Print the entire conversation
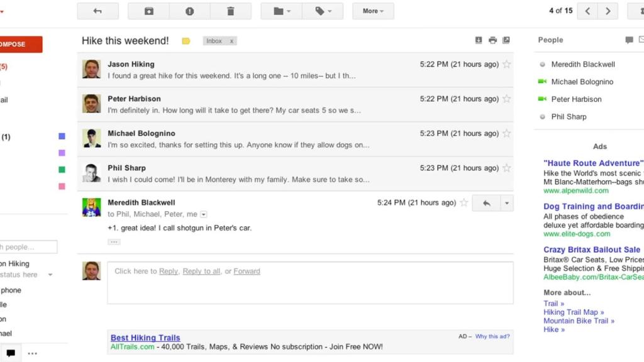 (492, 40)
